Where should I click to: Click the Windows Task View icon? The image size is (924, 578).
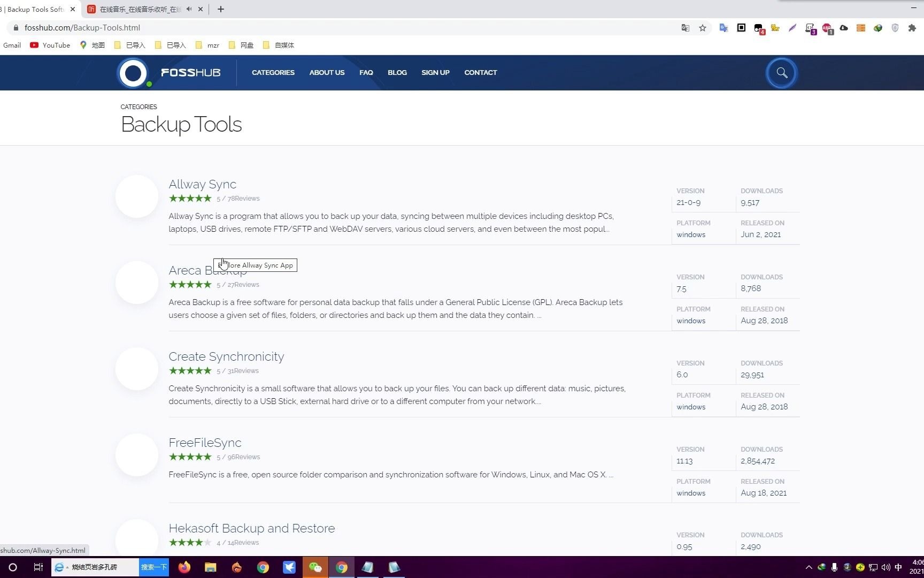coord(38,567)
